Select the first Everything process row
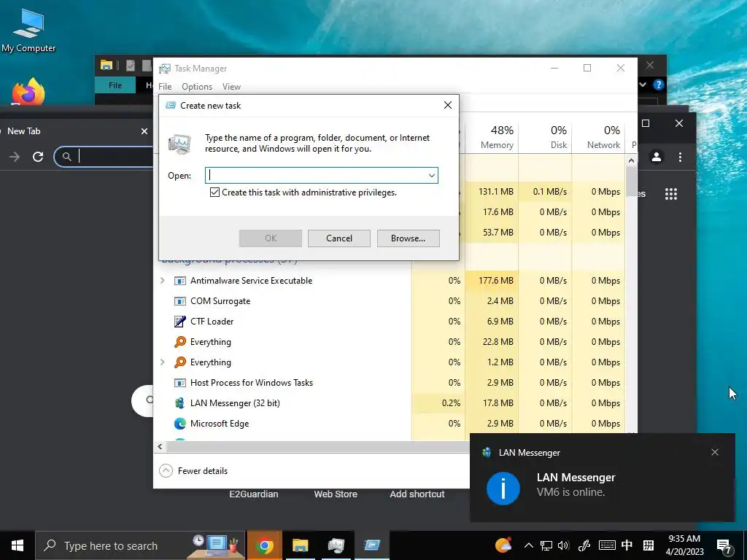The height and width of the screenshot is (560, 747). [x=391, y=342]
